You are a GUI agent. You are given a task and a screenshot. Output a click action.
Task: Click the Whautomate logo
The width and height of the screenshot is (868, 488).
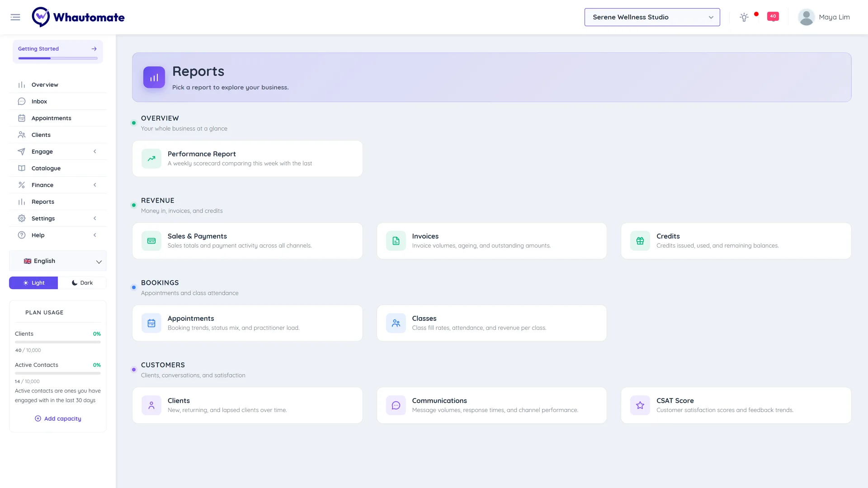coord(78,17)
